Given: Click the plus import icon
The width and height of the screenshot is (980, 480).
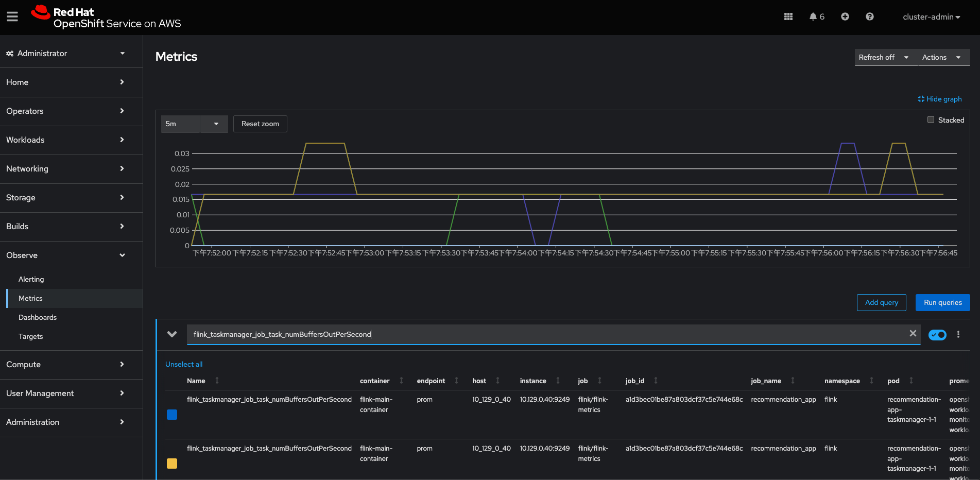Looking at the screenshot, I should [845, 17].
